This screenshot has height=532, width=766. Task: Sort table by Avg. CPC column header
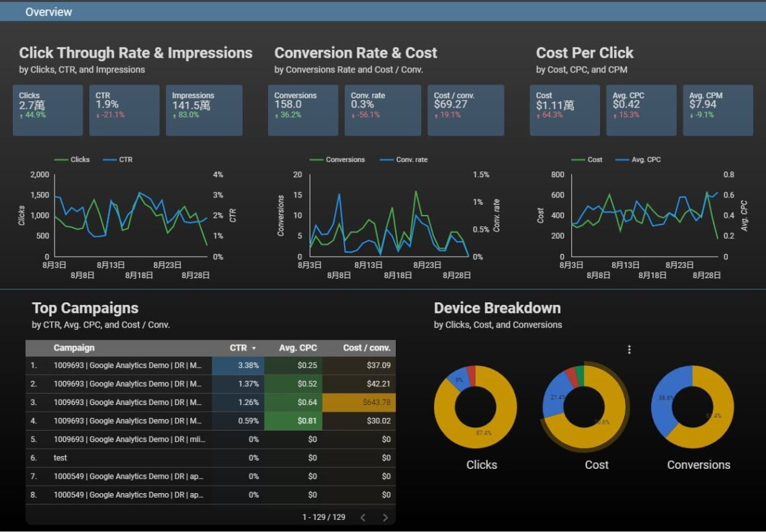pos(298,348)
